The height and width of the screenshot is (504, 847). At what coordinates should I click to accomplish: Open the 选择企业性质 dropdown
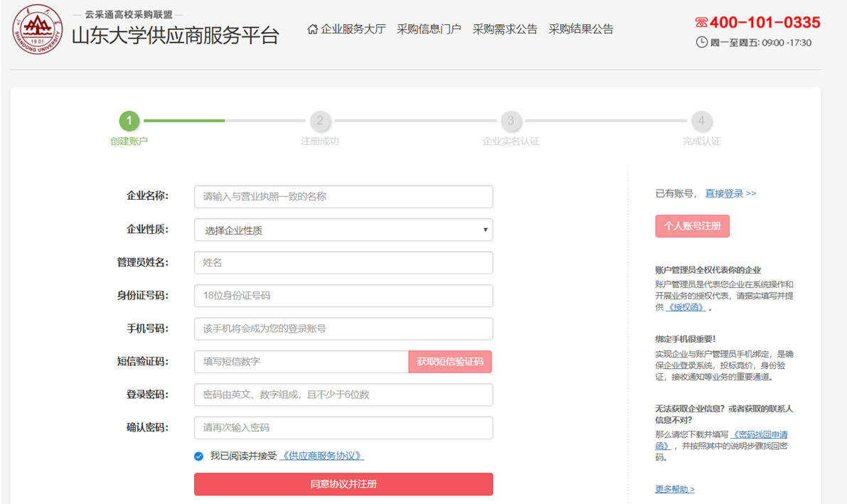[x=343, y=230]
